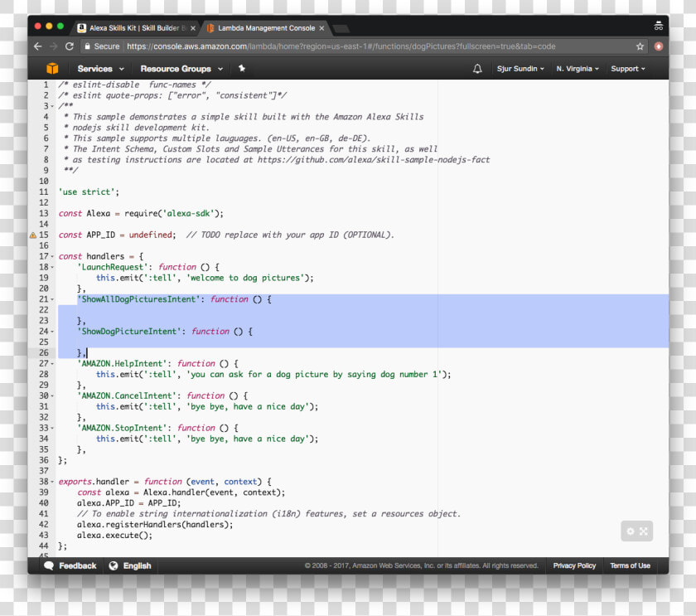Open the N. Virginia region selector
696x616 pixels.
578,69
